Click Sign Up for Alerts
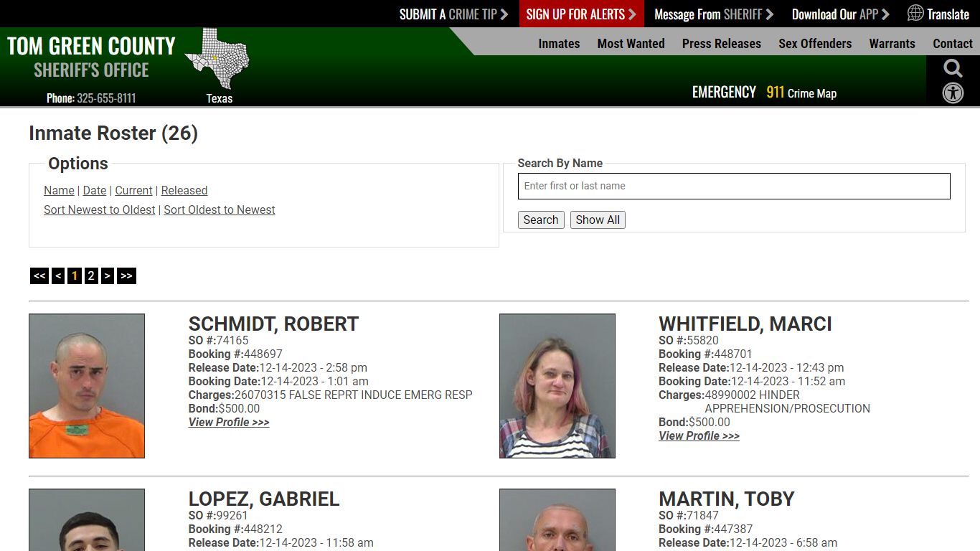Image resolution: width=980 pixels, height=551 pixels. pos(581,14)
